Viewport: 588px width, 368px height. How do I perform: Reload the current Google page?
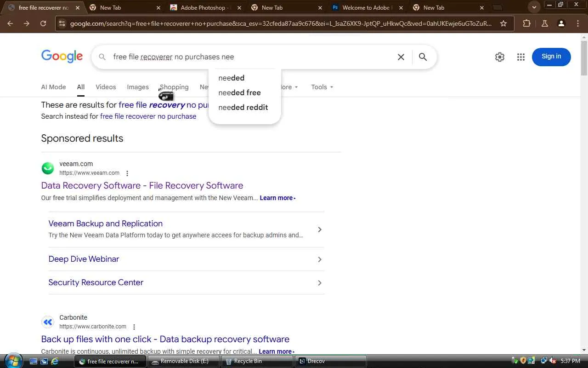click(x=43, y=23)
